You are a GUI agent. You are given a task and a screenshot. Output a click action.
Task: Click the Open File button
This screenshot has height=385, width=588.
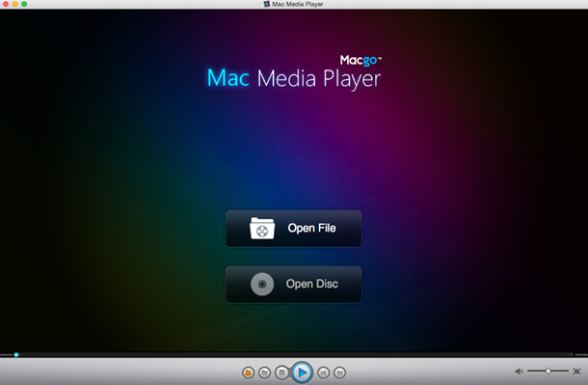pos(293,228)
